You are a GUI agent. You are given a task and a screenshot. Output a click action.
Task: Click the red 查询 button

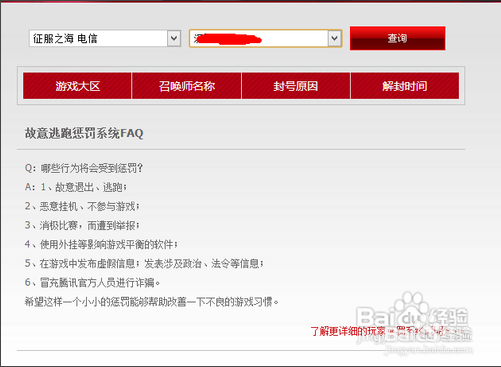[398, 38]
